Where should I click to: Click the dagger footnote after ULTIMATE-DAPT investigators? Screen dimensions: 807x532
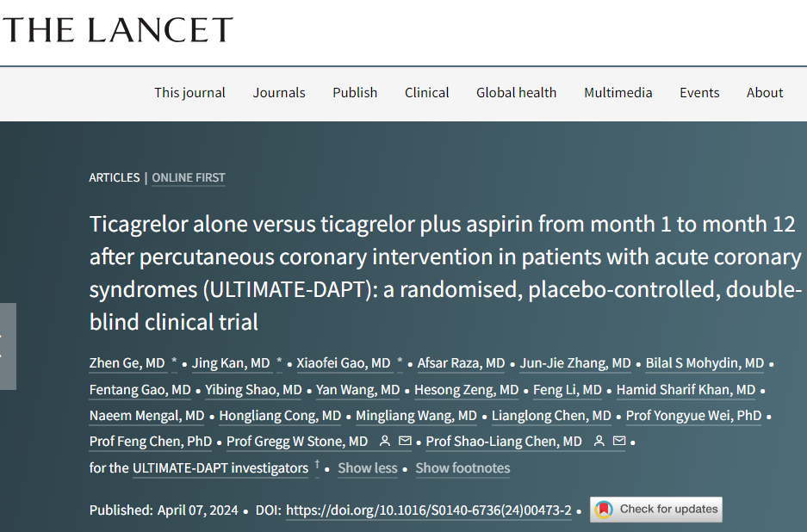click(317, 465)
